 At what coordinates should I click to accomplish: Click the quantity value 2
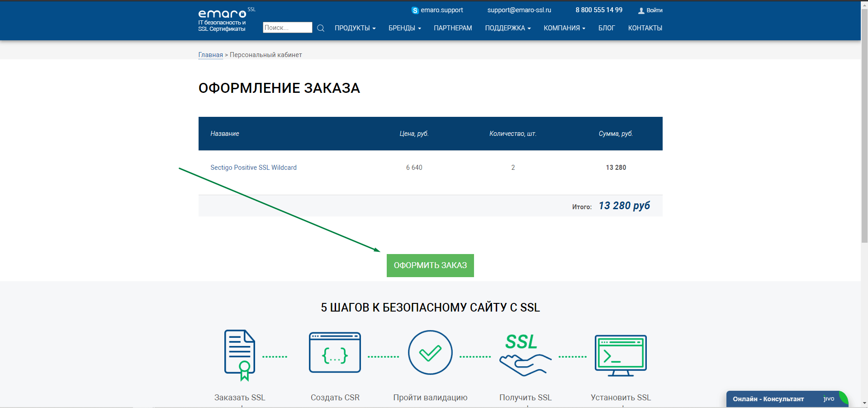[x=513, y=168]
